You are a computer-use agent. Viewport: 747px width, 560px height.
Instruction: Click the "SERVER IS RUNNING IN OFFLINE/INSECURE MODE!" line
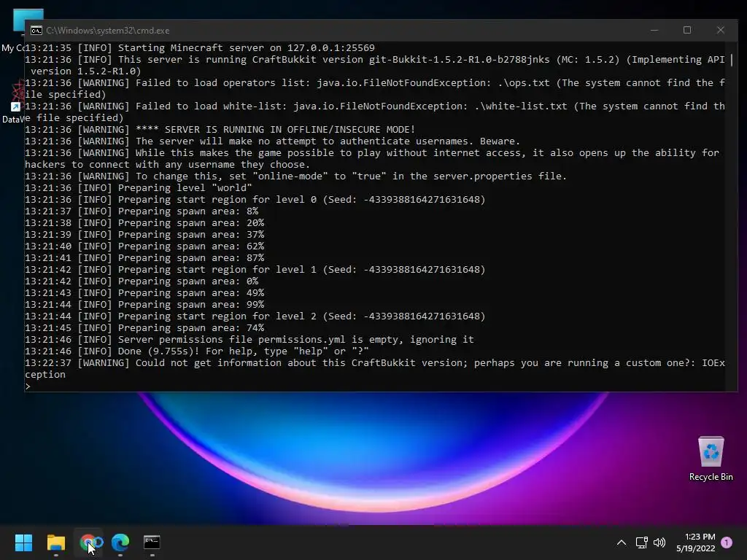coord(220,130)
